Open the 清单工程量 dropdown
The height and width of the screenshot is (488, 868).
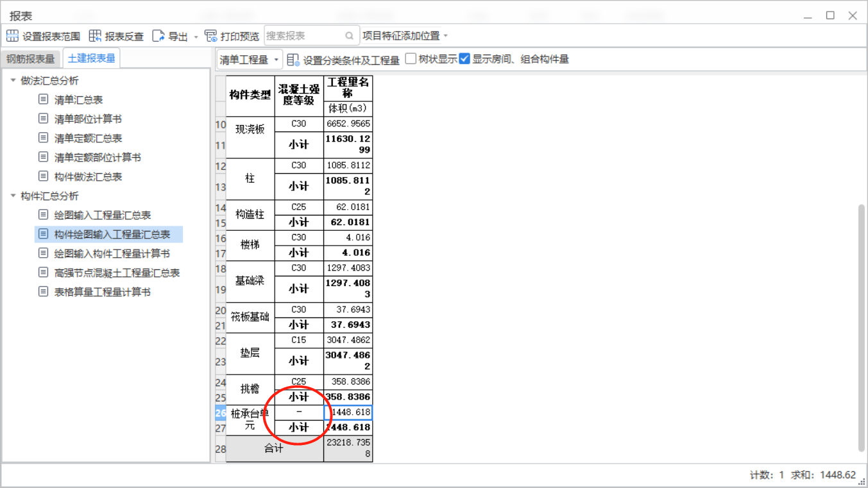249,60
